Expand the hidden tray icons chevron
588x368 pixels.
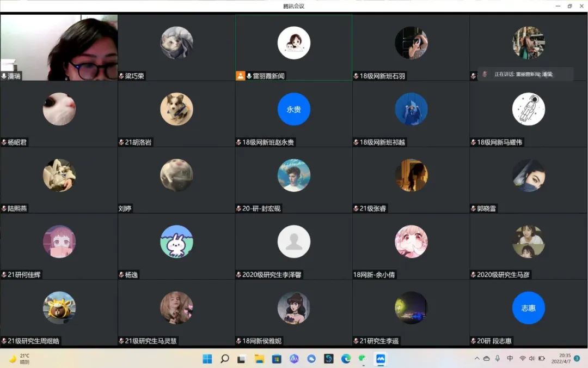[x=477, y=358]
